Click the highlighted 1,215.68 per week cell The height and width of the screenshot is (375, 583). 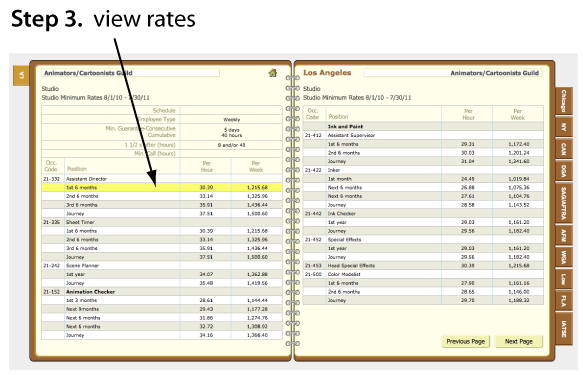257,187
